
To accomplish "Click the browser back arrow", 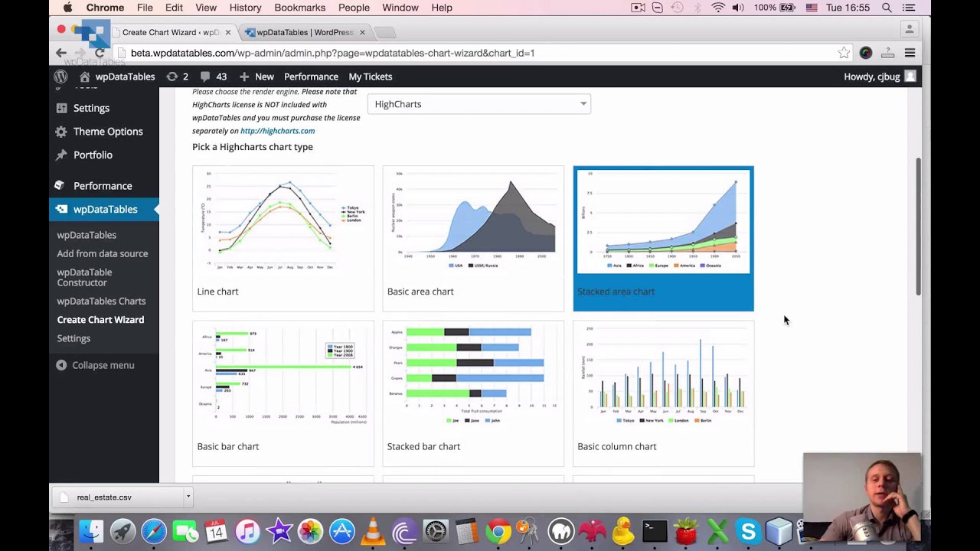I will click(61, 53).
